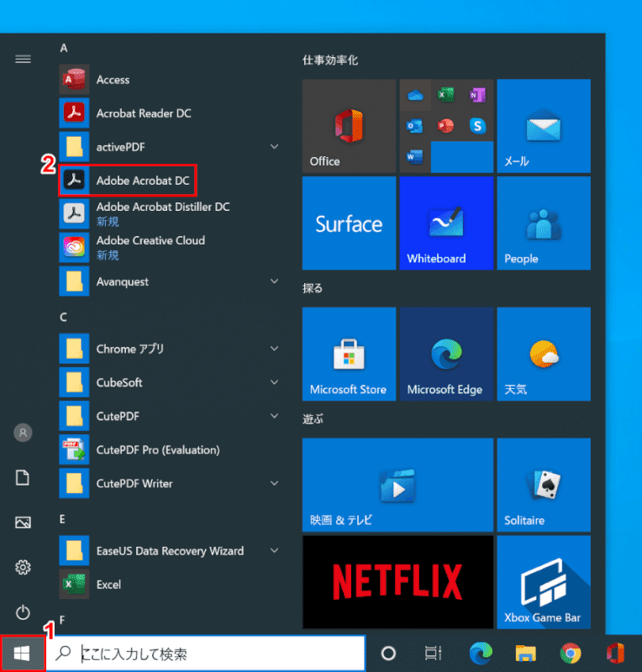642x672 pixels.
Task: Open the Surface tile
Action: click(349, 223)
